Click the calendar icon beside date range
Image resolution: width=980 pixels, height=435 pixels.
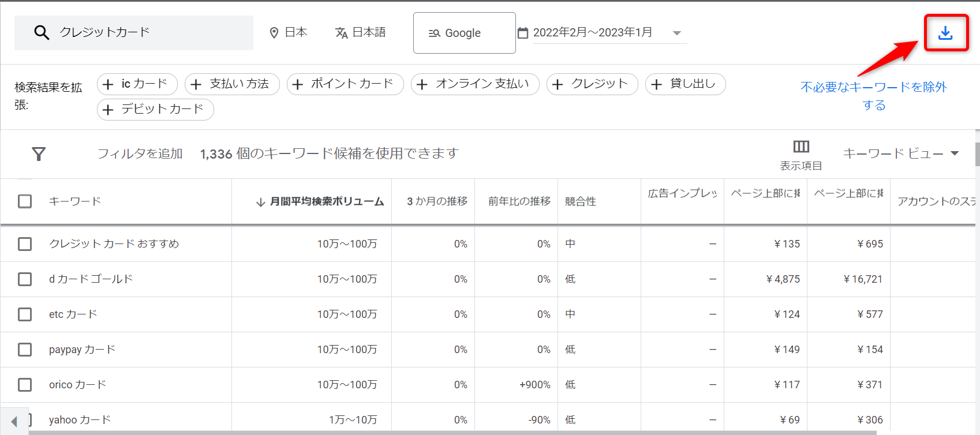click(523, 33)
